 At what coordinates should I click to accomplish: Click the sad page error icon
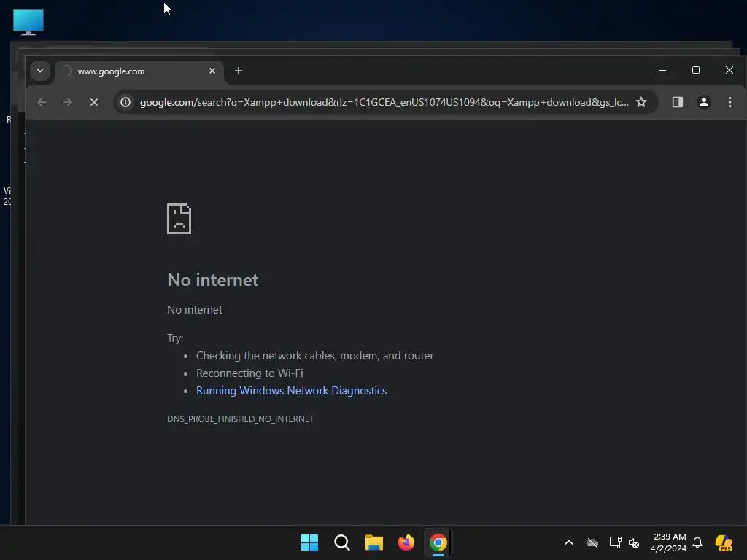tap(179, 219)
